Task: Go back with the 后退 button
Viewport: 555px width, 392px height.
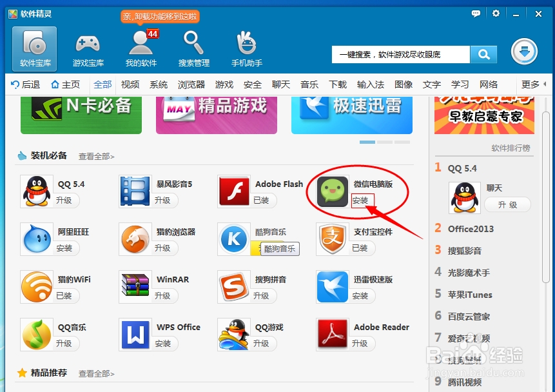Action: (x=25, y=84)
